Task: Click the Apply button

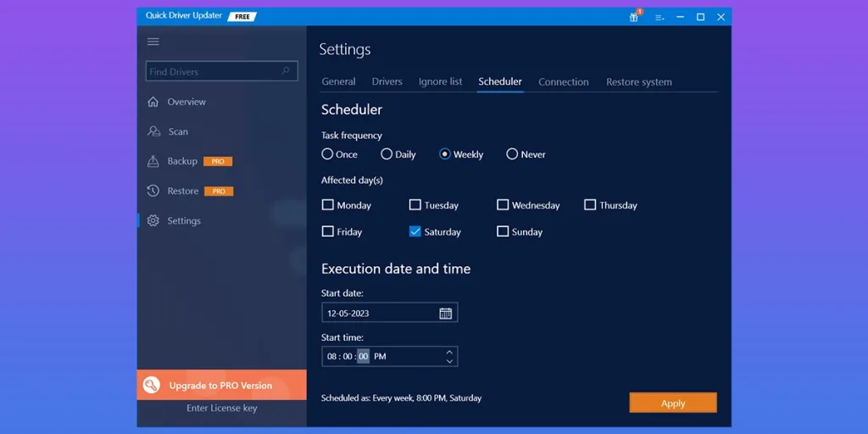Action: [673, 403]
